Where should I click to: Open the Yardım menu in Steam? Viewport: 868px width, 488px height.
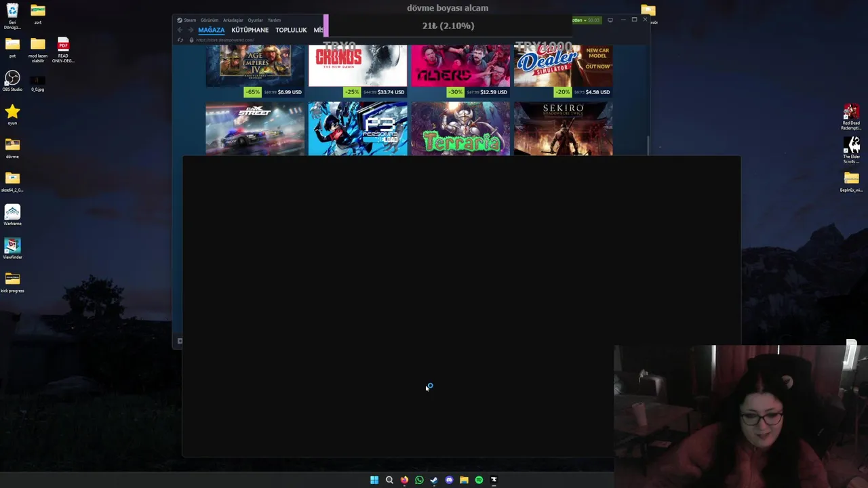[274, 20]
